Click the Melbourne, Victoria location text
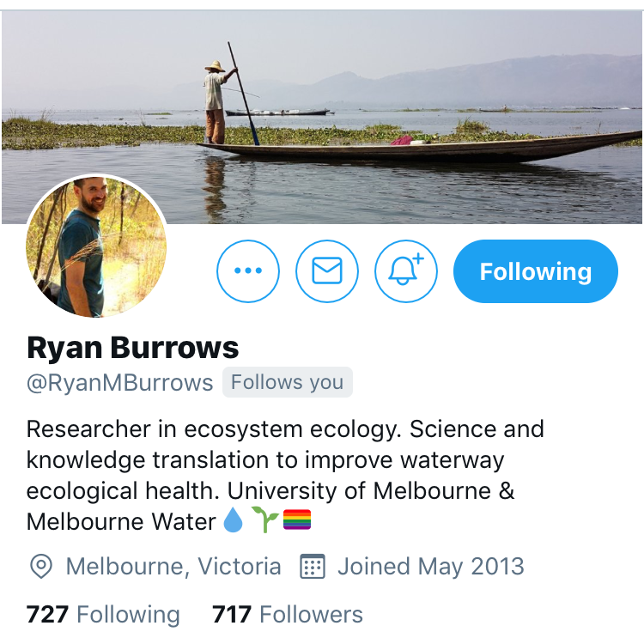 pyautogui.click(x=173, y=567)
